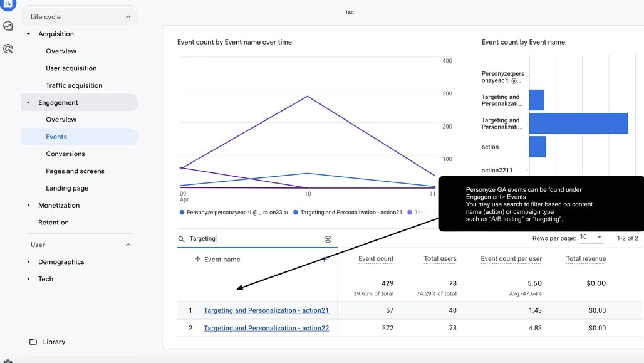Collapse the Life cycle section
The image size is (644, 363).
click(128, 17)
